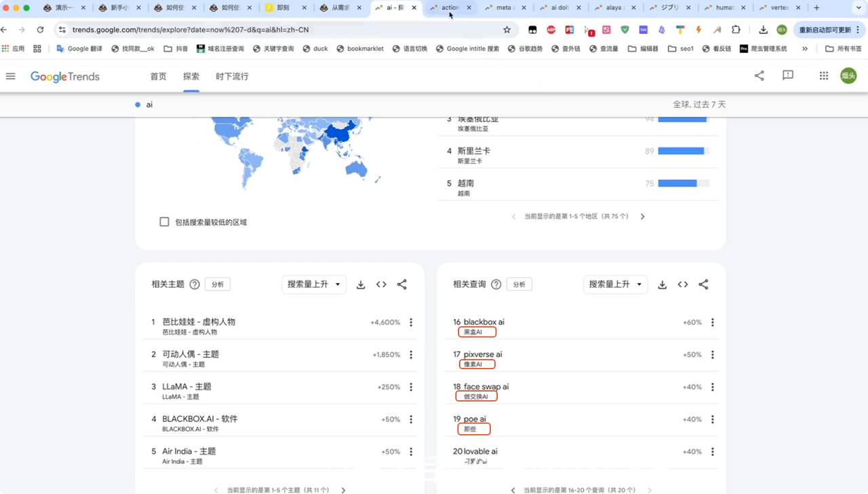This screenshot has width=868, height=494.
Task: Select face swap ai query
Action: click(x=486, y=387)
